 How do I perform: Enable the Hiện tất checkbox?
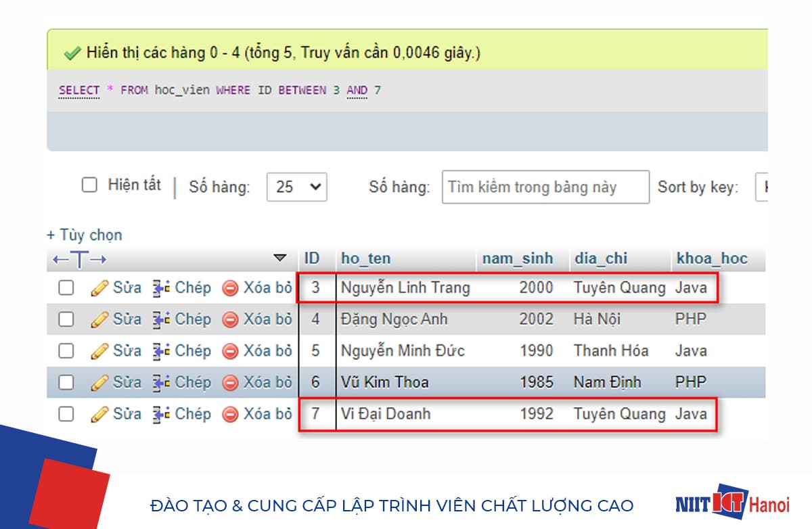tap(89, 184)
